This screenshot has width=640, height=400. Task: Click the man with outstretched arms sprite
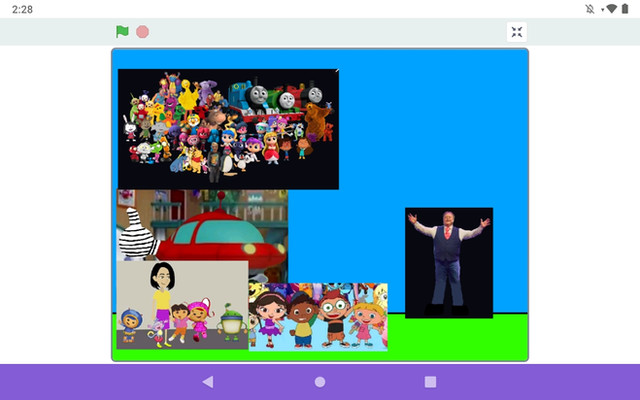pyautogui.click(x=449, y=263)
